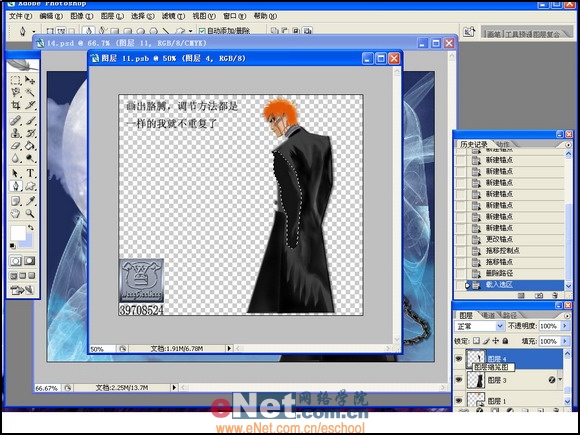Open status bar arrow in 图层 11.psb window
Viewport: 580px width, 435px height.
[x=229, y=348]
